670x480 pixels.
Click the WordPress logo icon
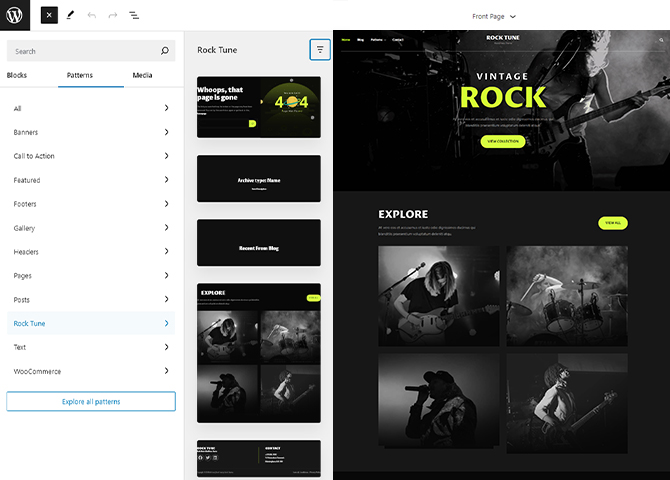coord(16,16)
